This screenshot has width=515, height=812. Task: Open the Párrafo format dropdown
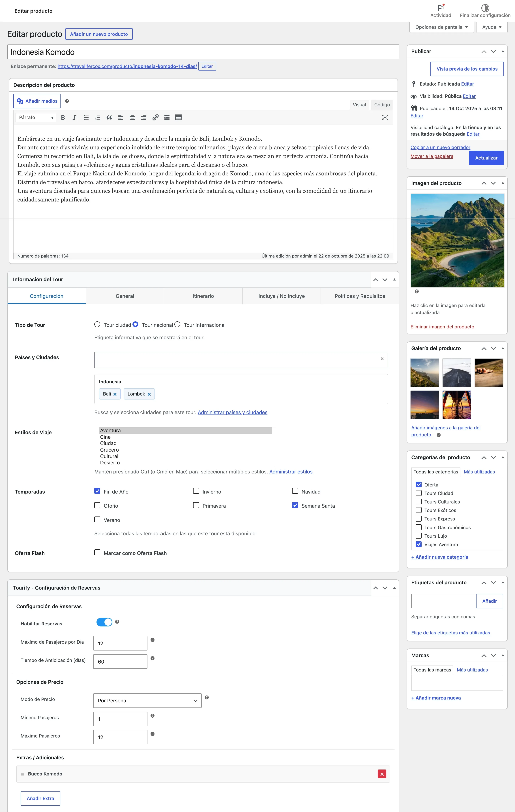click(x=36, y=117)
